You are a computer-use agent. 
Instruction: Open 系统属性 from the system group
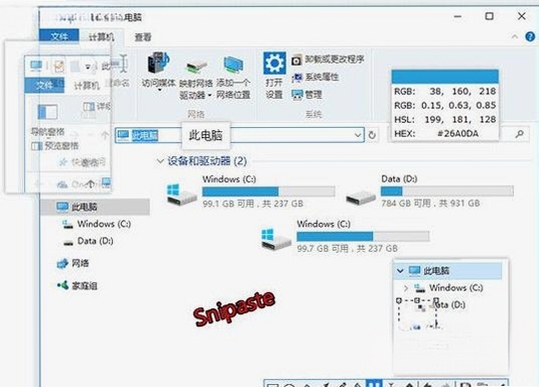pos(322,77)
